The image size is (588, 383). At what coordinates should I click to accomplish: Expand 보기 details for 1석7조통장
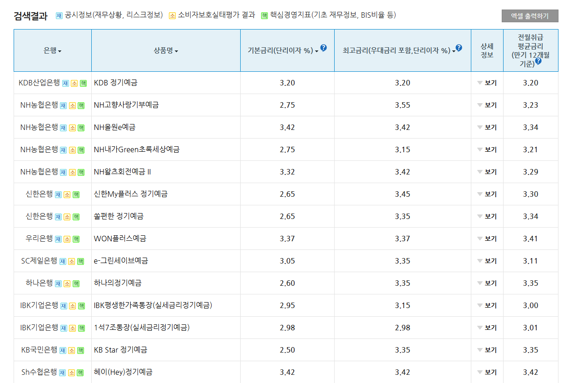tap(487, 328)
